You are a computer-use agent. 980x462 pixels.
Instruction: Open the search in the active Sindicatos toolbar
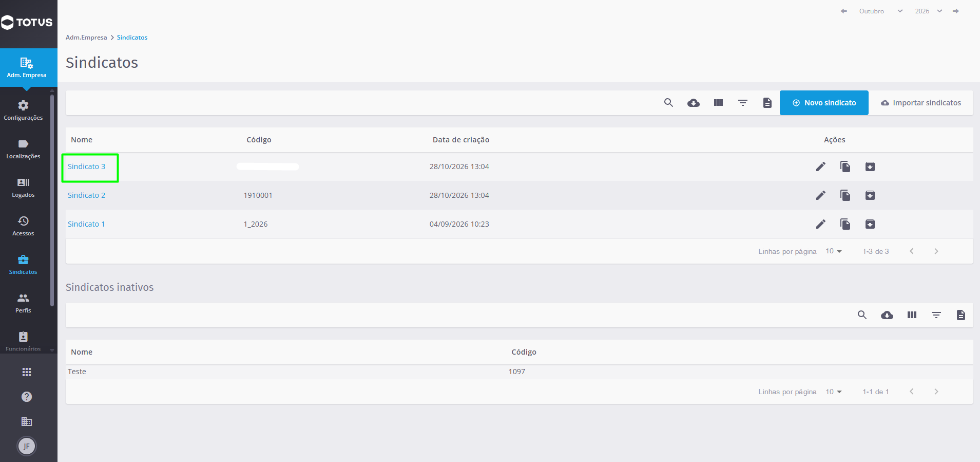668,103
